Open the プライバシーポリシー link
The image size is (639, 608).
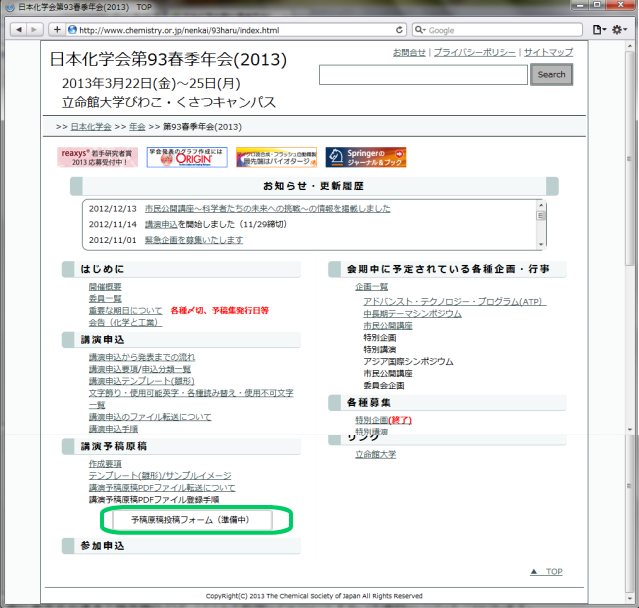tap(474, 53)
